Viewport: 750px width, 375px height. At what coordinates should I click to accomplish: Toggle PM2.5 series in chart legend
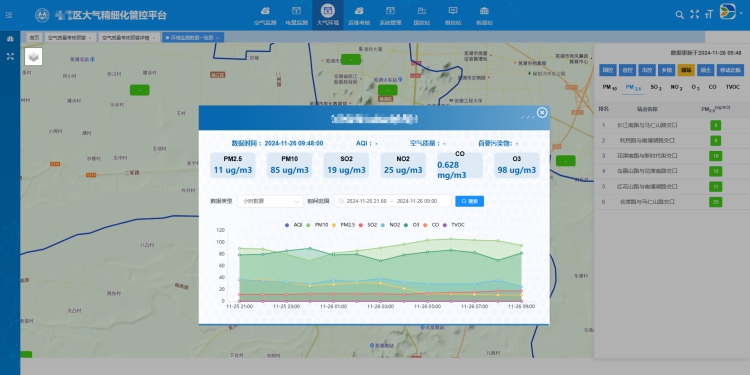coord(344,225)
